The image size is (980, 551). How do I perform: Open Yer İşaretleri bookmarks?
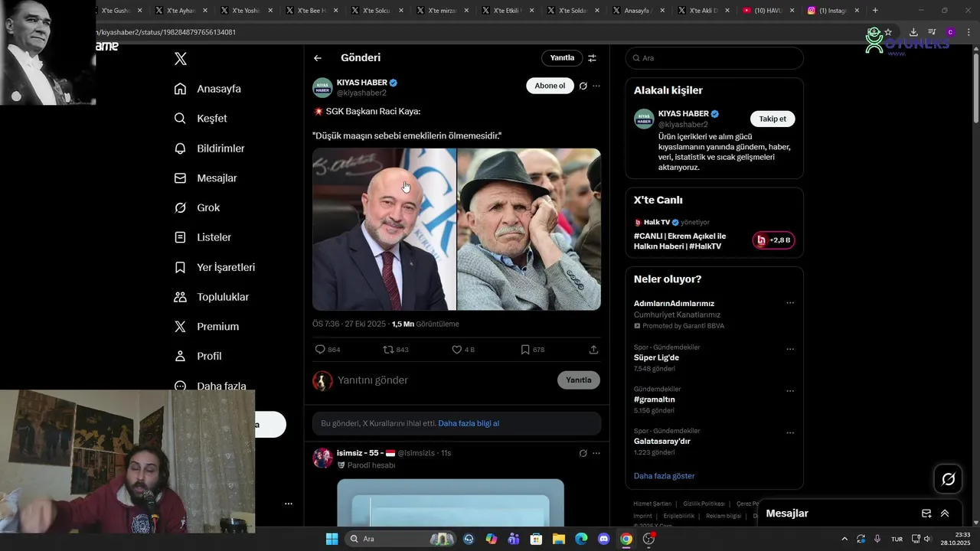[214, 267]
